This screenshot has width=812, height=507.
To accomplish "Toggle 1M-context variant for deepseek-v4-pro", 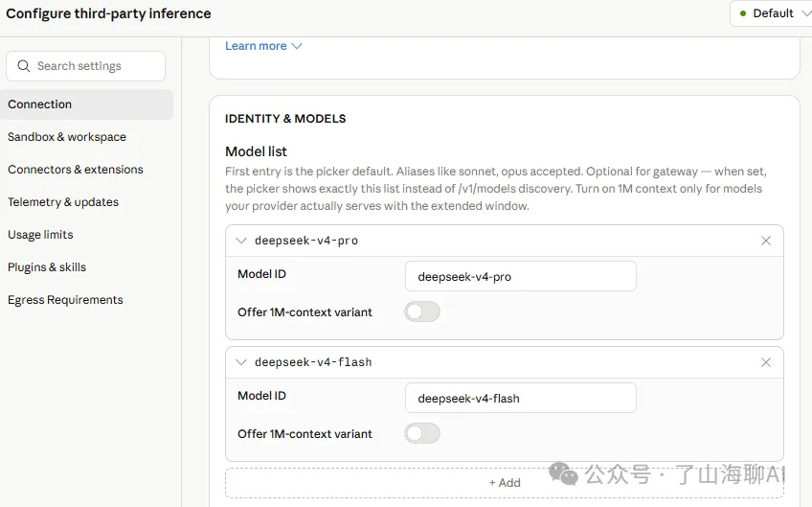I will 422,312.
